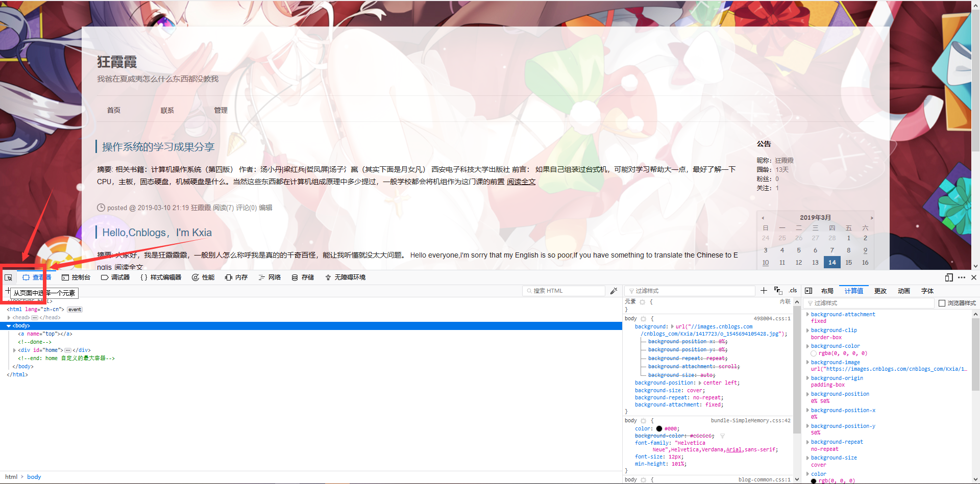Click the event badge on html node

pos(75,310)
